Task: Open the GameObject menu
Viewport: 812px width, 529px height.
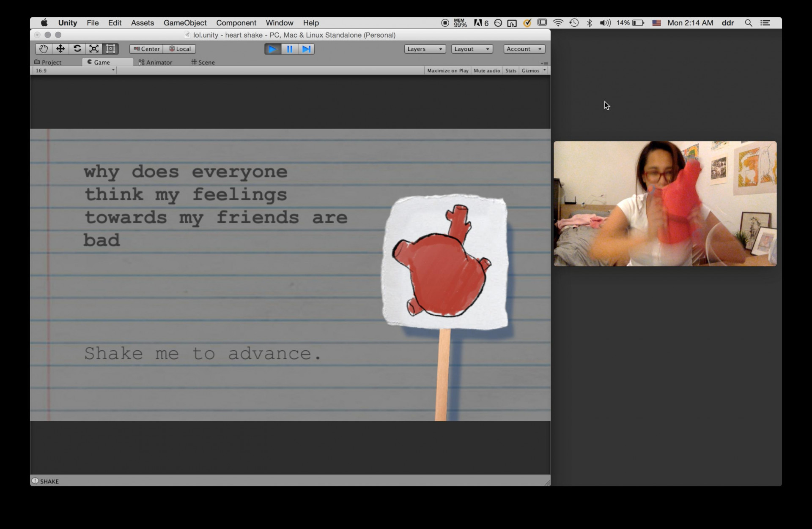Action: 185,23
